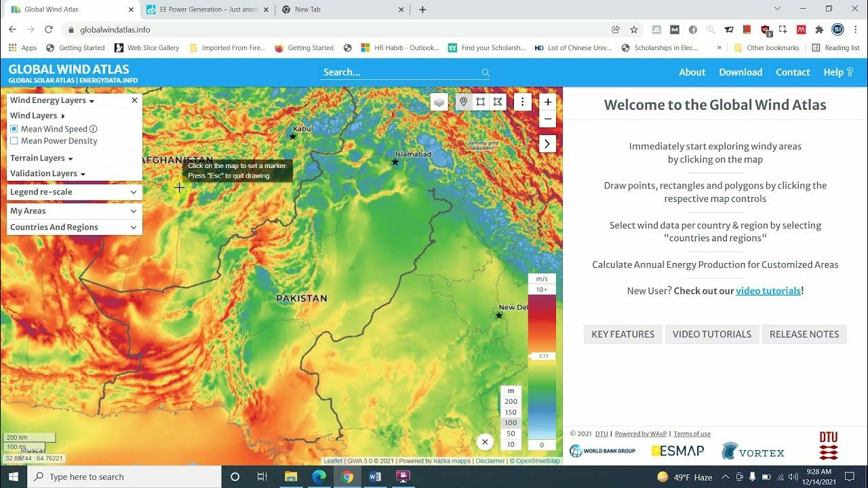Switch to the New Tab tab

[x=342, y=9]
